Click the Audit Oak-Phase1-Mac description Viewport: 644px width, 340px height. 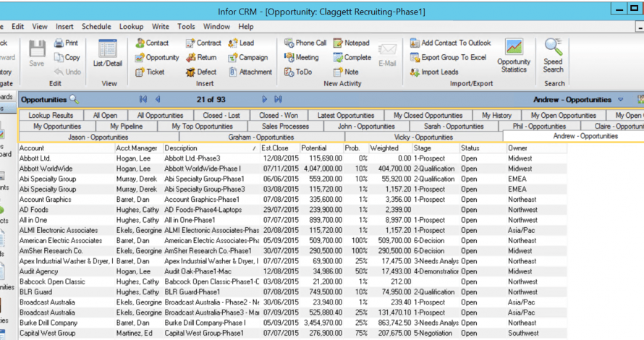click(198, 271)
